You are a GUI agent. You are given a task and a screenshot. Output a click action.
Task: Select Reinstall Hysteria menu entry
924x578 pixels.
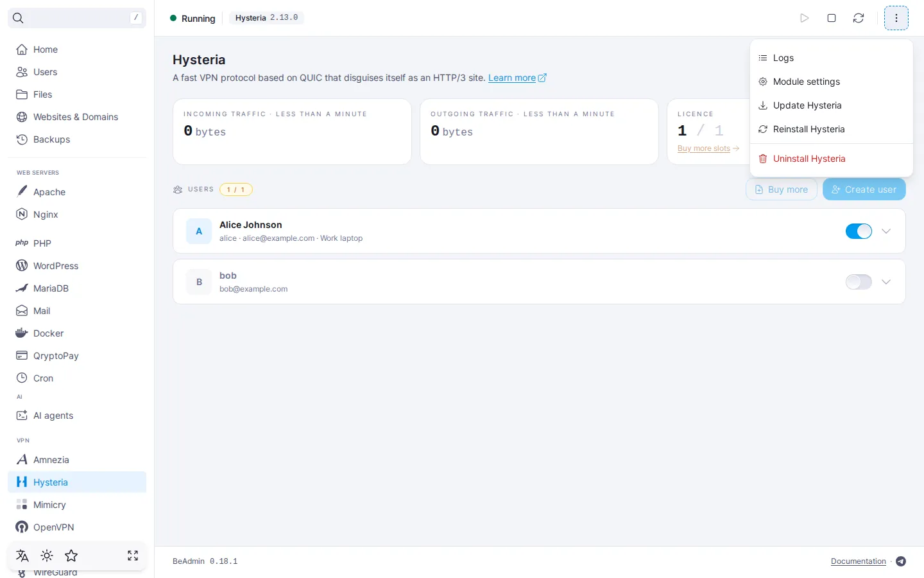[832, 129]
